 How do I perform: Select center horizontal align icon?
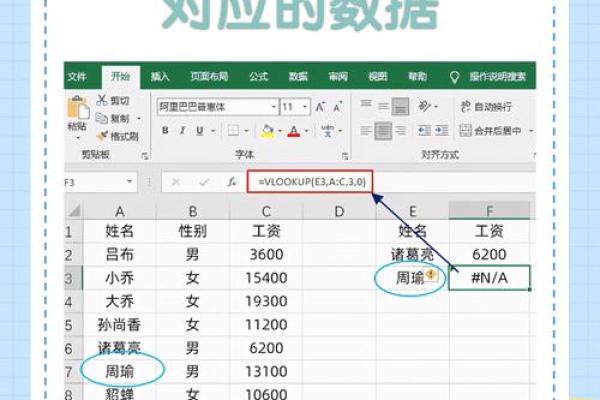383,131
